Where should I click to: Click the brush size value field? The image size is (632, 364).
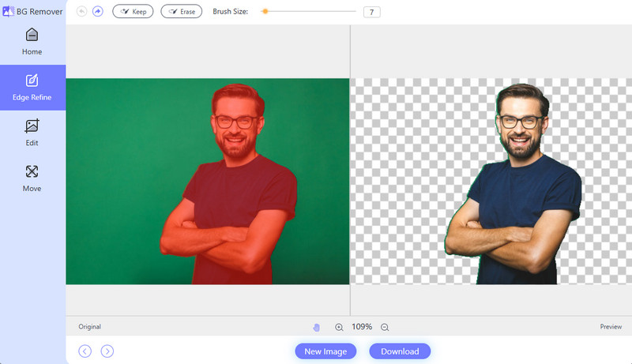[371, 13]
